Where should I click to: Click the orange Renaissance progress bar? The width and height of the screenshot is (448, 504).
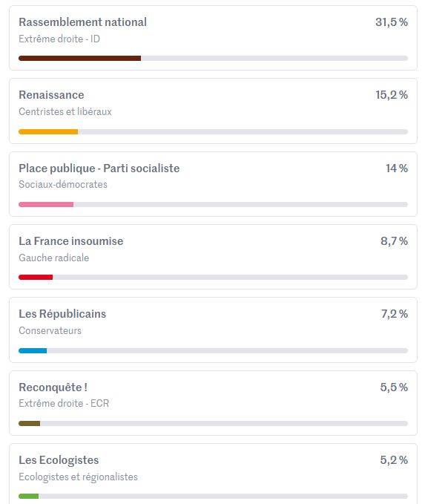[x=48, y=131]
